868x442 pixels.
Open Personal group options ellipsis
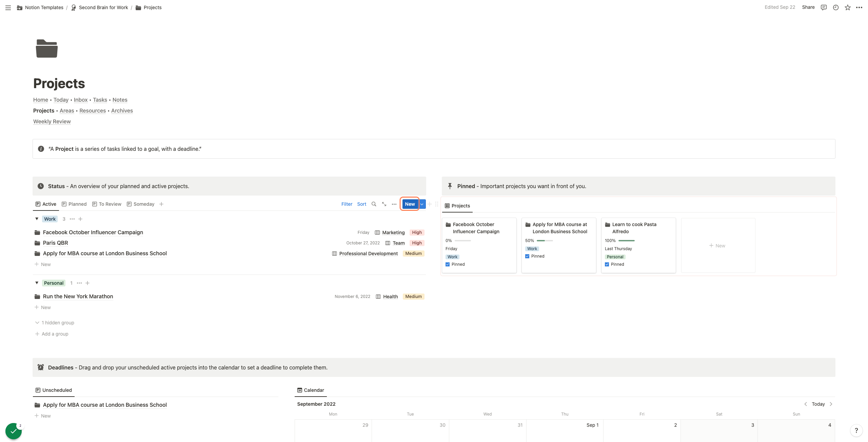tap(79, 283)
